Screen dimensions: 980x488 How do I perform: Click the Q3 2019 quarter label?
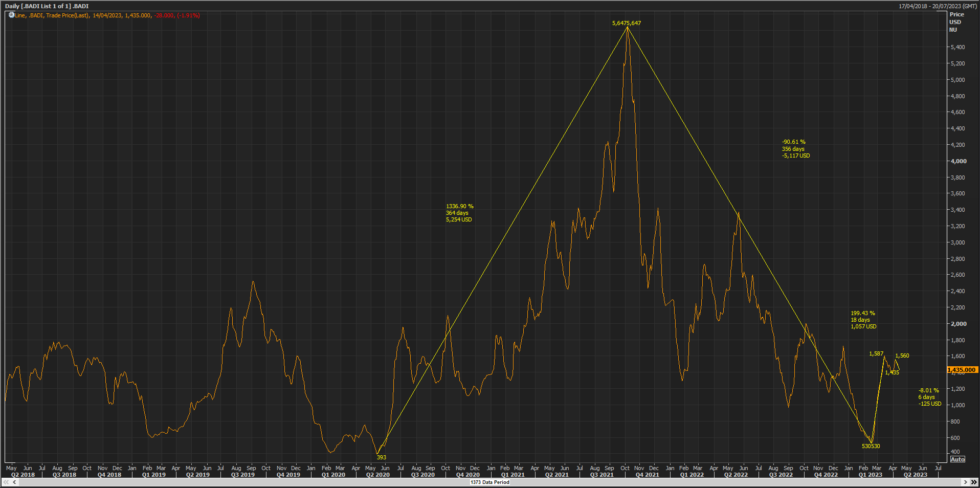point(243,475)
